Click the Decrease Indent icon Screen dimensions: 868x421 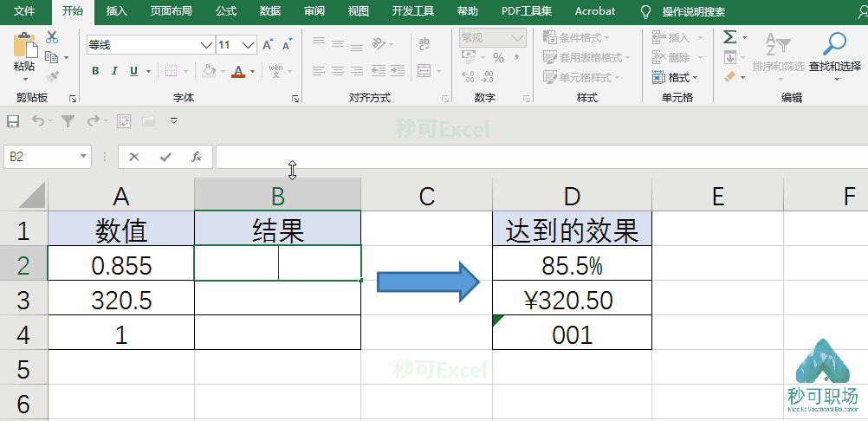point(379,71)
